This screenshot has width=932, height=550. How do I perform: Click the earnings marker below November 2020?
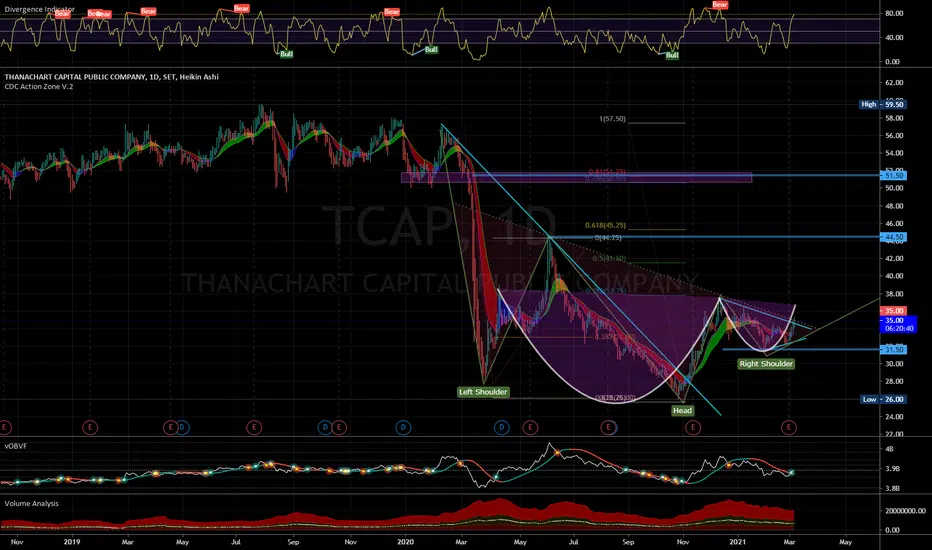(x=692, y=427)
